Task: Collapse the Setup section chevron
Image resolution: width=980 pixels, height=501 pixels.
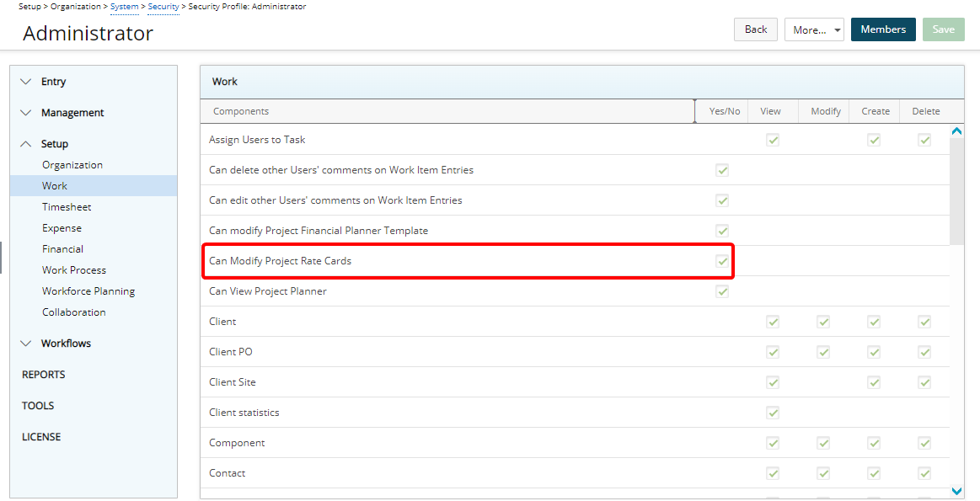Action: click(25, 144)
